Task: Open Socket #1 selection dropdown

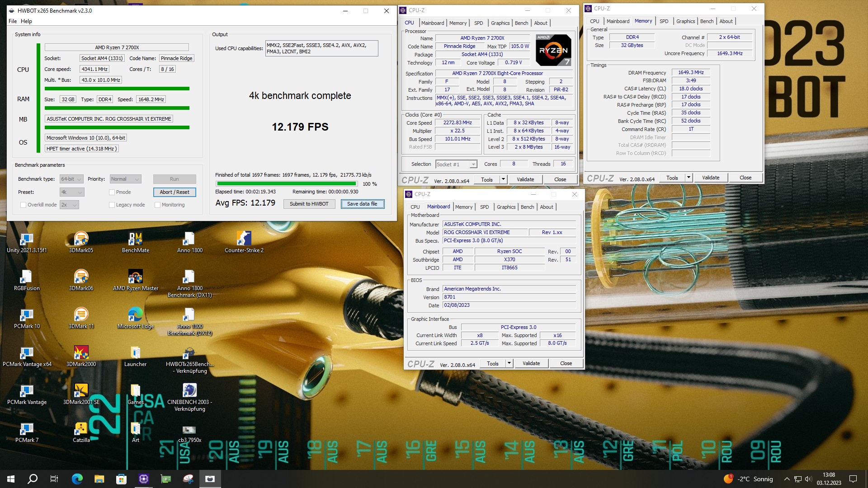Action: (456, 164)
